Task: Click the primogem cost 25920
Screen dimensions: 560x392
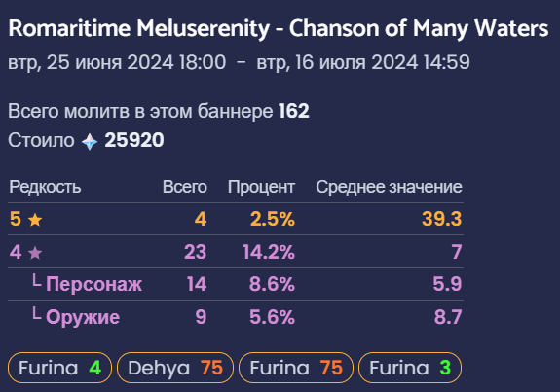Action: [x=134, y=140]
